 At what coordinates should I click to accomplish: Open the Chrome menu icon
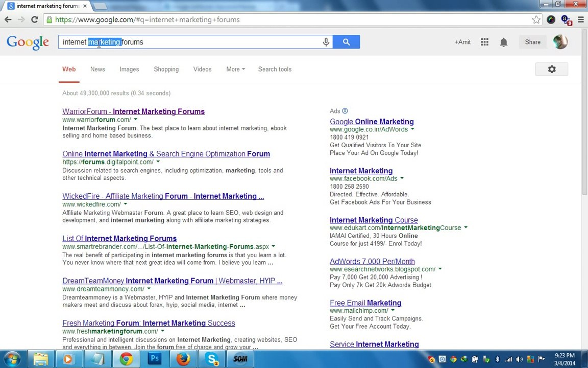click(581, 19)
